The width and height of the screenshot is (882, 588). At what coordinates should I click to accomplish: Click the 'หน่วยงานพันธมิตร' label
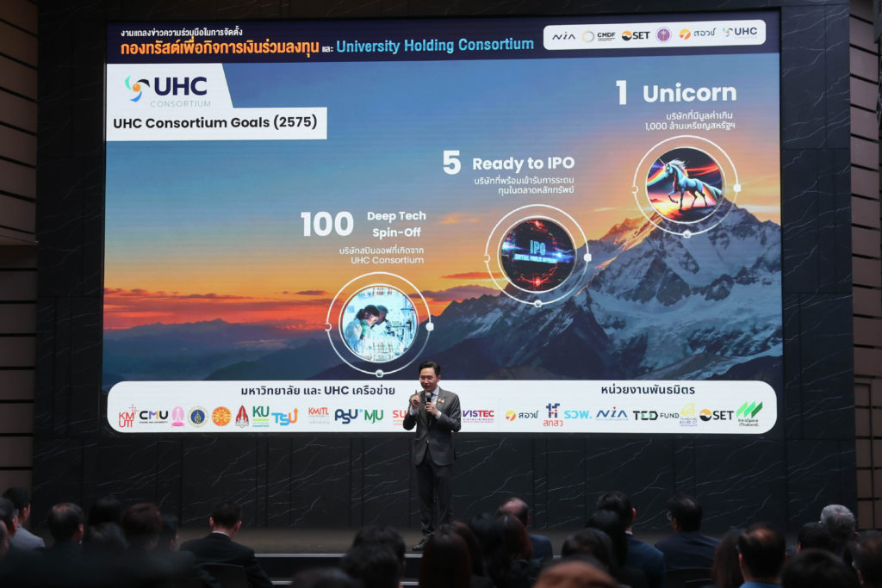pos(648,389)
